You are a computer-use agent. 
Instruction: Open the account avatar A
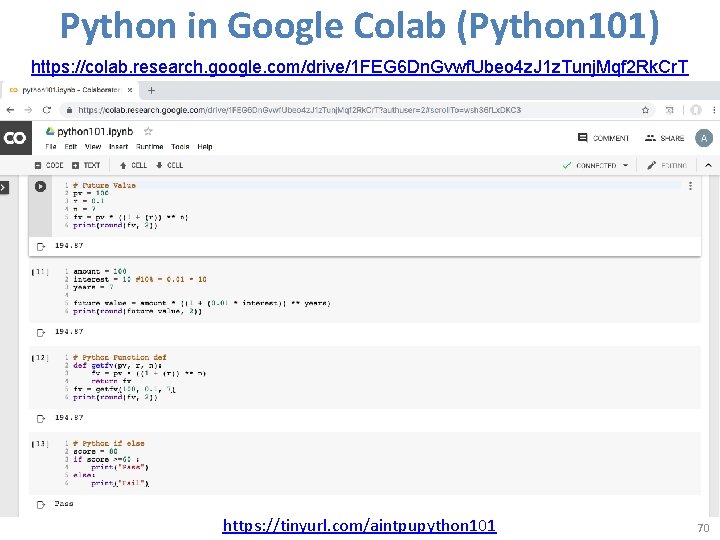point(704,138)
